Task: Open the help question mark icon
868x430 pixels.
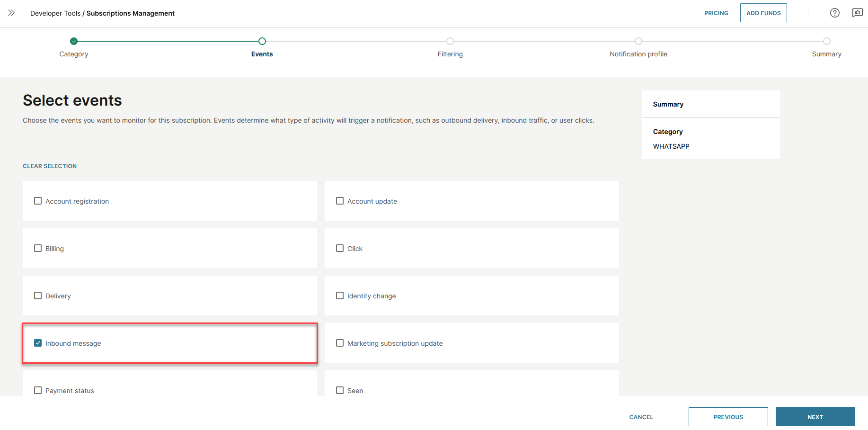Action: (834, 13)
